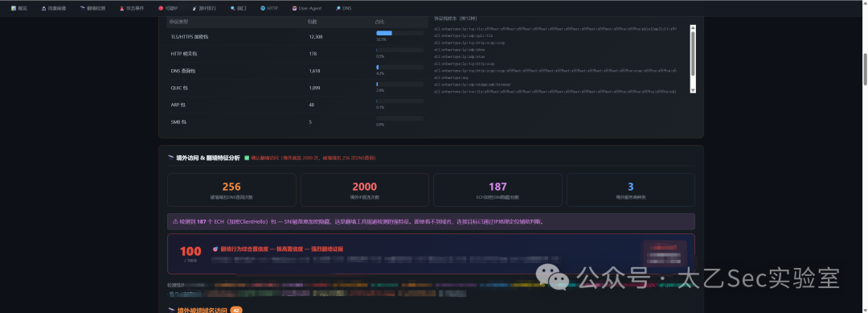Image resolution: width=868 pixels, height=313 pixels.
Task: Click the red circle 可疑IP icon
Action: pyautogui.click(x=161, y=8)
